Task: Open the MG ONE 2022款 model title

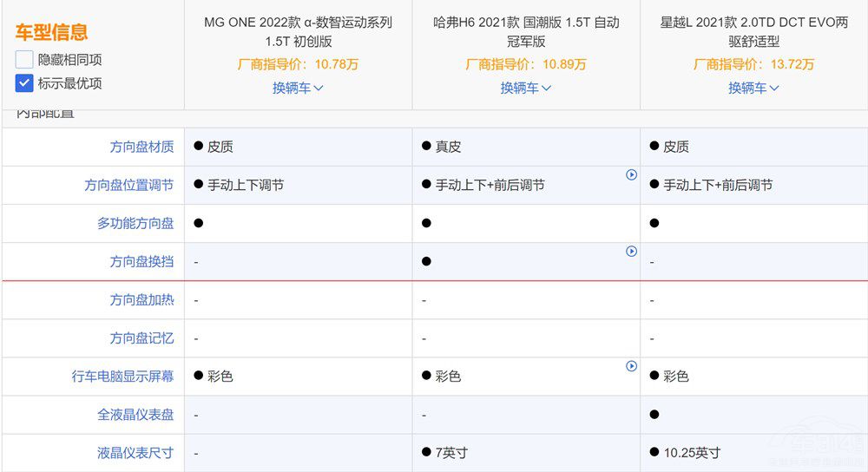Action: tap(298, 32)
